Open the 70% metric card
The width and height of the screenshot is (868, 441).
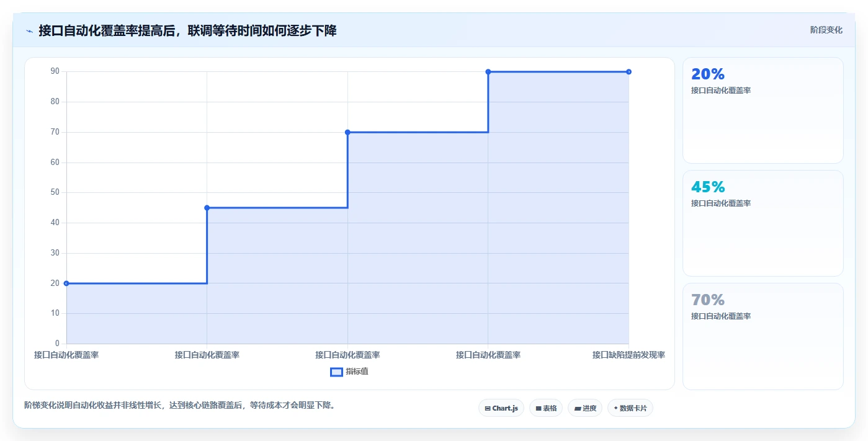click(763, 336)
